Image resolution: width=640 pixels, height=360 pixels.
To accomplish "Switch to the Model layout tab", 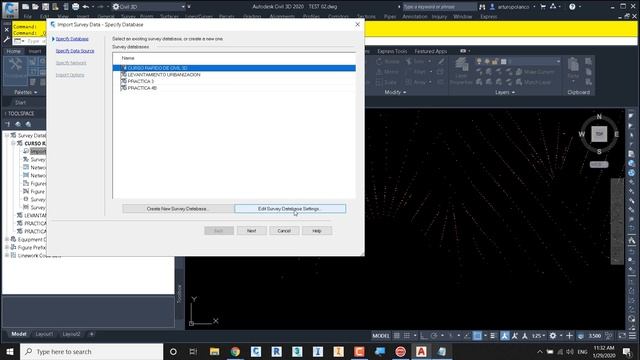I will pos(18,334).
